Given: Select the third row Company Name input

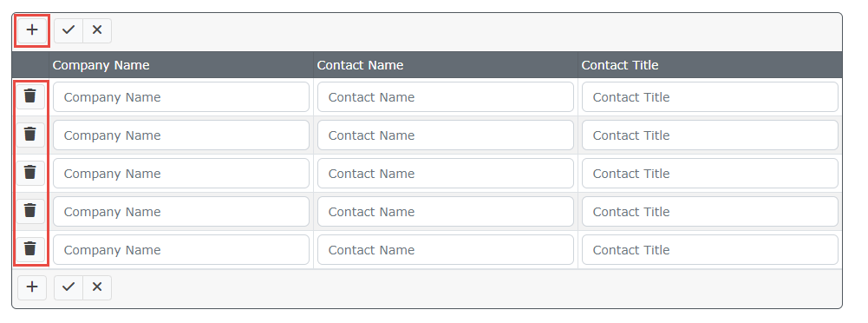Looking at the screenshot, I should click(x=181, y=174).
